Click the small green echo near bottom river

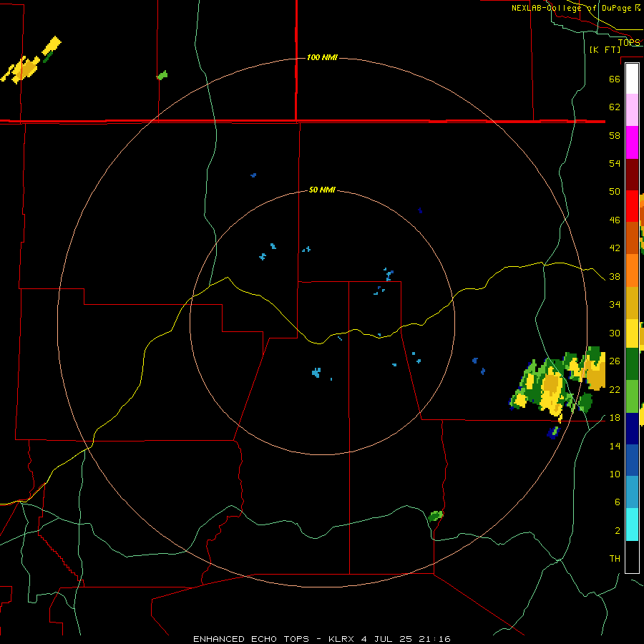click(435, 516)
